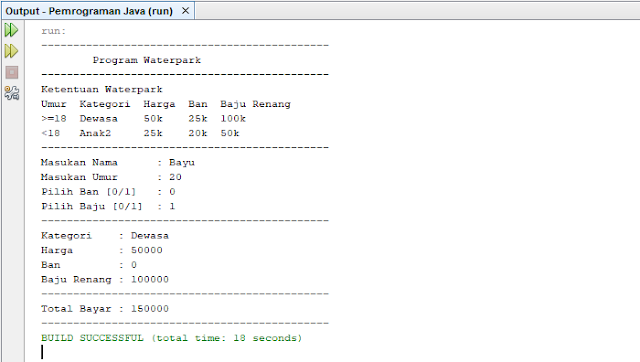Click the 'Masukan Umur : 20' line
This screenshot has width=640, height=362.
click(111, 177)
